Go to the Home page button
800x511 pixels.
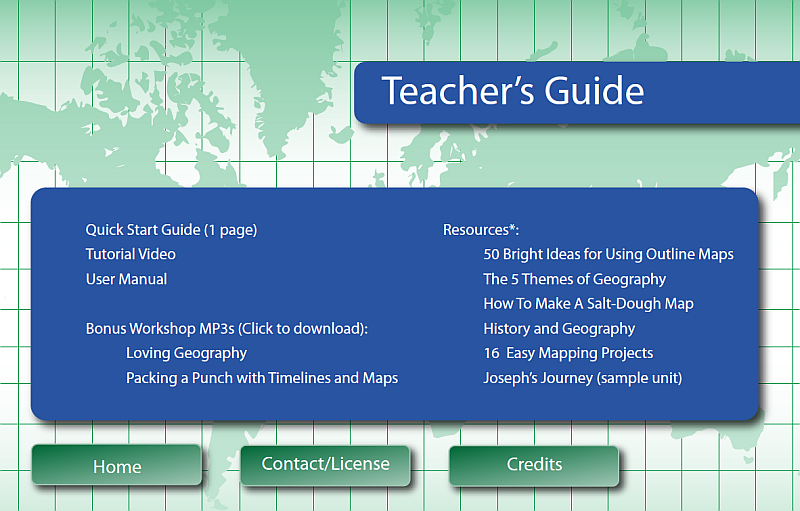coord(117,465)
